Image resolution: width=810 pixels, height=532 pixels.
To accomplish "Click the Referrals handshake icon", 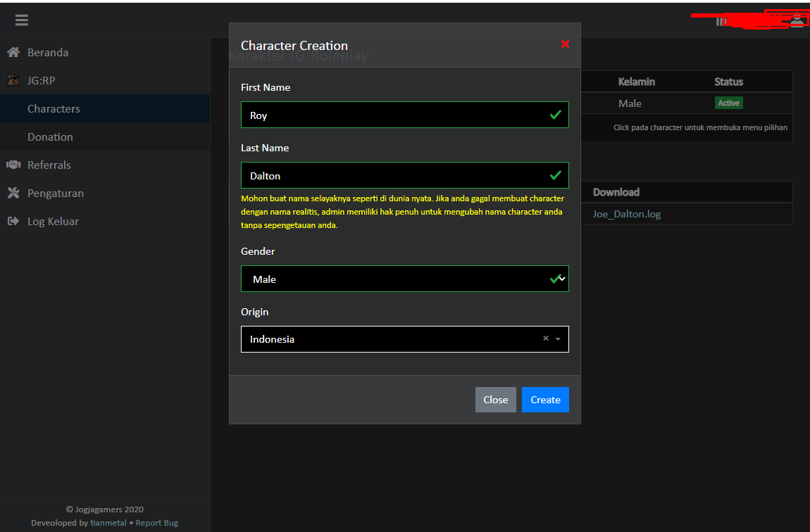I will click(13, 165).
